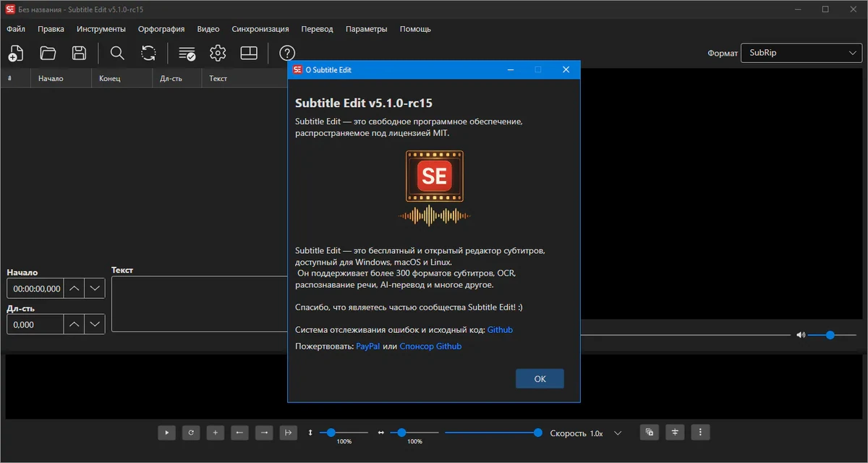This screenshot has width=868, height=463.
Task: Click the Конец column header
Action: 121,78
